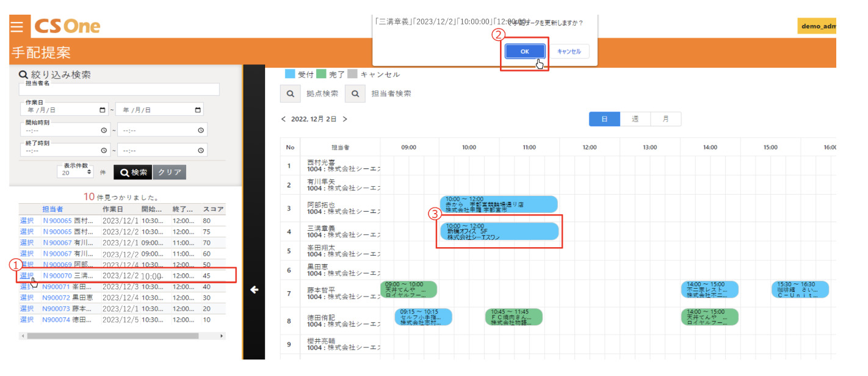This screenshot has width=868, height=376.
Task: Click magnifier icon beside 担当者検索
Action: coord(355,93)
